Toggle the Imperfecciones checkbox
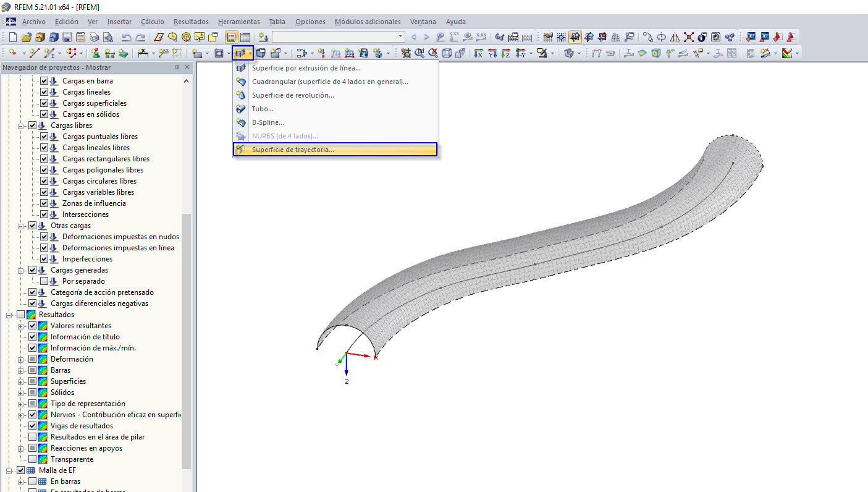868x492 pixels. pyautogui.click(x=44, y=259)
